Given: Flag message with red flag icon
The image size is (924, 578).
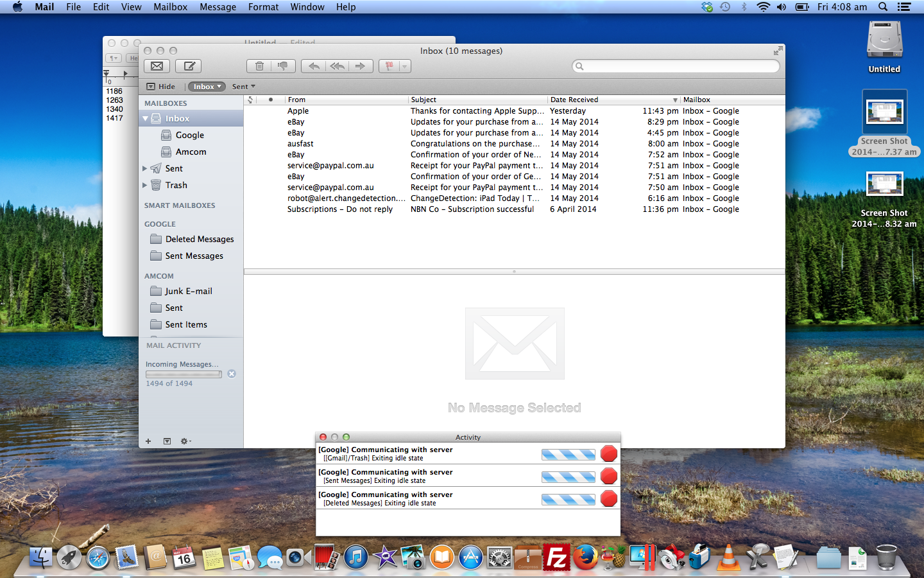Looking at the screenshot, I should point(389,66).
